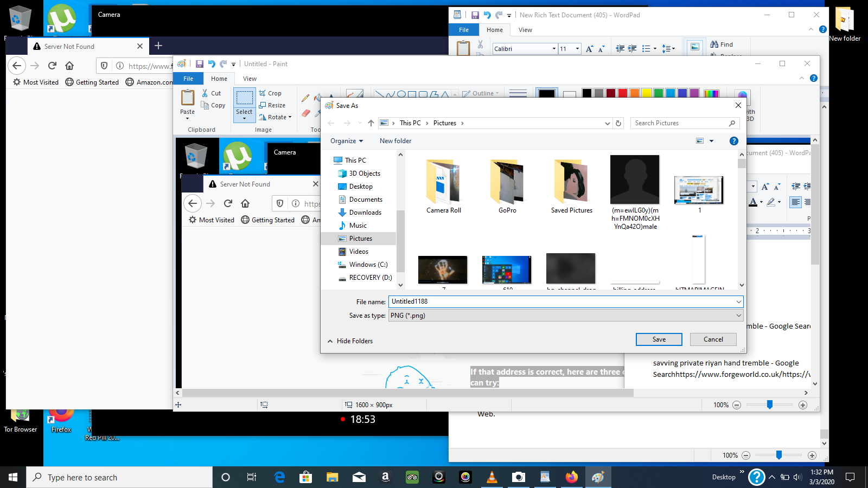Open the Rotate dropdown in Paint
This screenshot has height=488, width=868.
pos(276,117)
